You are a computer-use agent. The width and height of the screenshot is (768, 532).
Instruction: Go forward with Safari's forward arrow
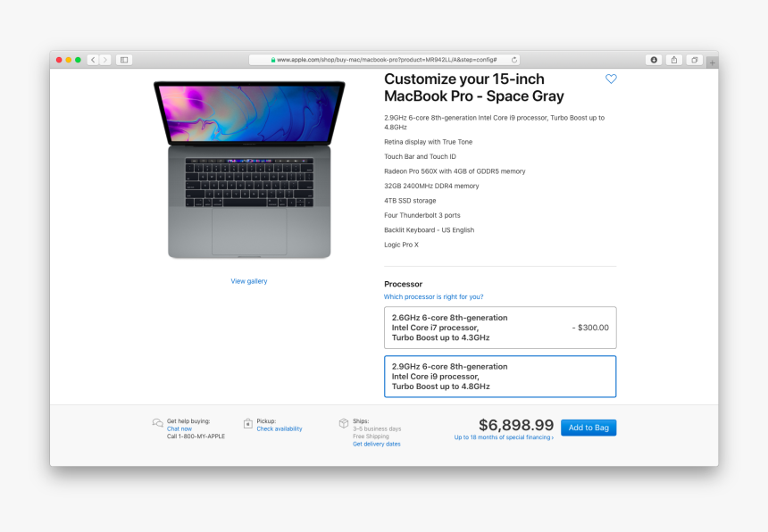(x=104, y=60)
